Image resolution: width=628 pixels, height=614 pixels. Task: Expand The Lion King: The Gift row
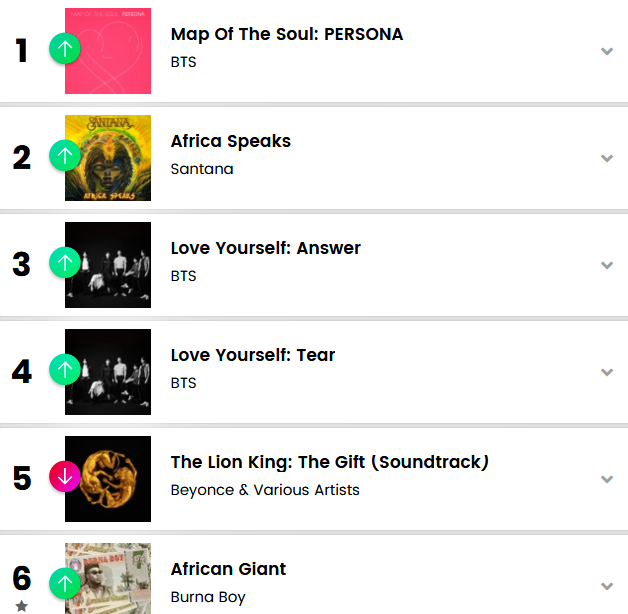[x=606, y=479]
